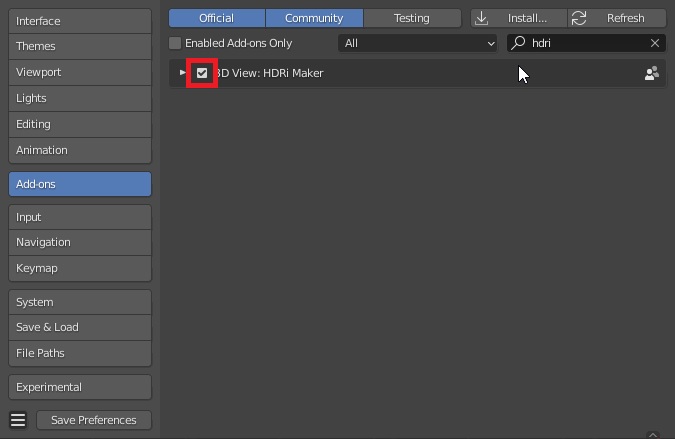Select the Add-ons section
The image size is (675, 439).
tap(80, 184)
